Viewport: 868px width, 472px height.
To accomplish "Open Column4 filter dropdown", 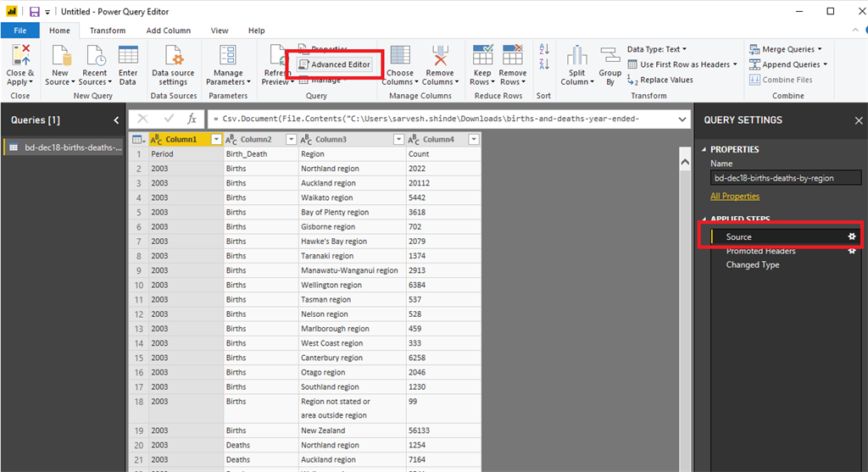I will point(473,140).
